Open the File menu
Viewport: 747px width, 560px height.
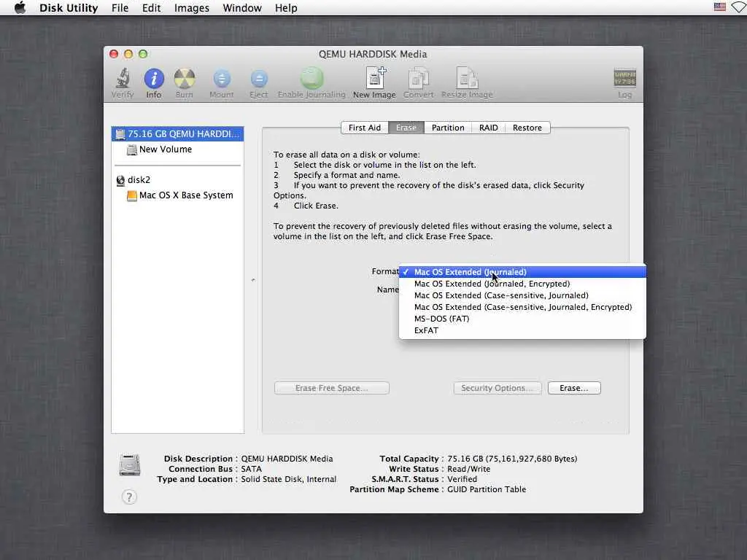click(x=120, y=7)
